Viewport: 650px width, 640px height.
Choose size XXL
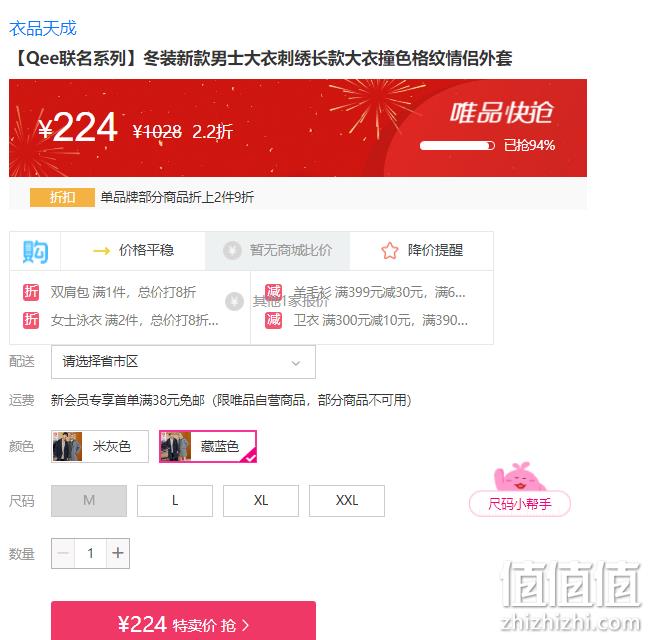point(347,501)
